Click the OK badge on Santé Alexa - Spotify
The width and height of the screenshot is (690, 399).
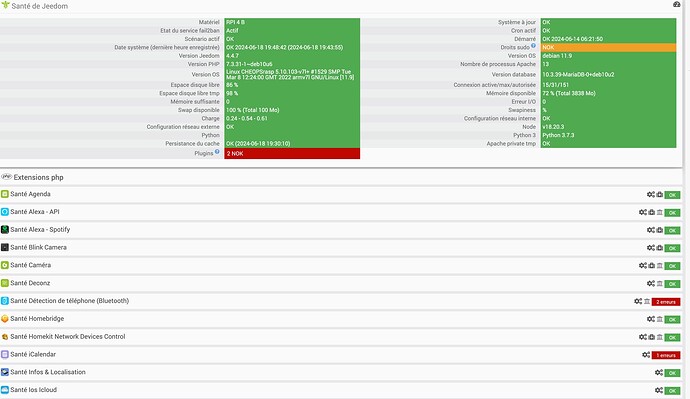672,231
